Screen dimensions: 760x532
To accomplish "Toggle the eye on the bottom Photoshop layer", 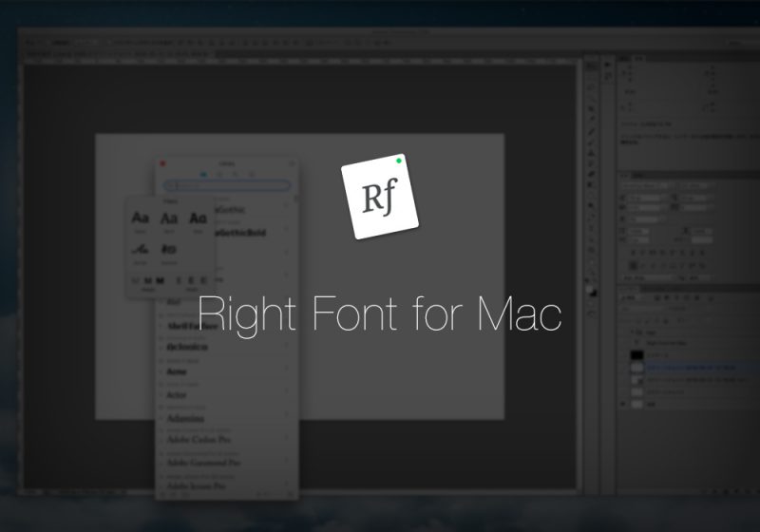I will click(x=624, y=404).
